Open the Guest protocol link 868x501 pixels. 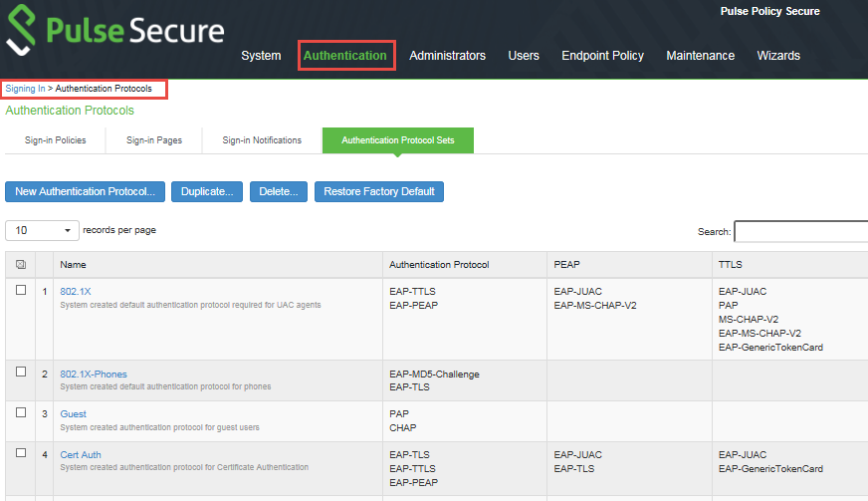(73, 414)
